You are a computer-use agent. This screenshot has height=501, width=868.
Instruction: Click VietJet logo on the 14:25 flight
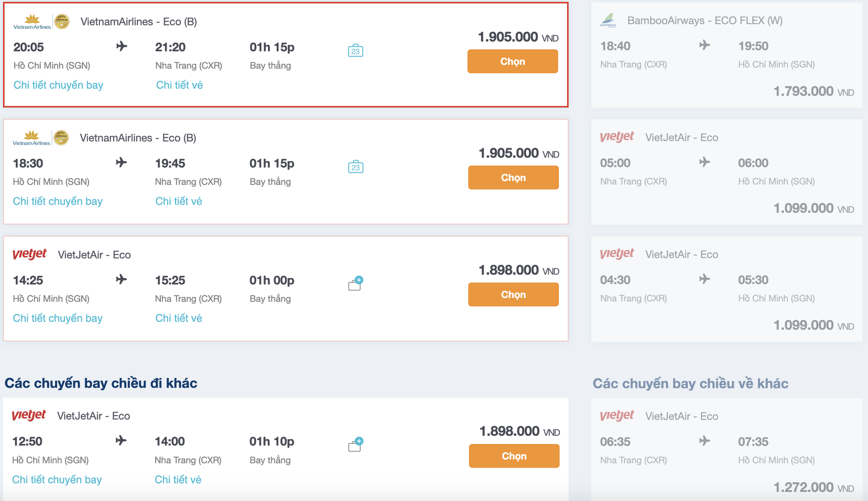[30, 254]
